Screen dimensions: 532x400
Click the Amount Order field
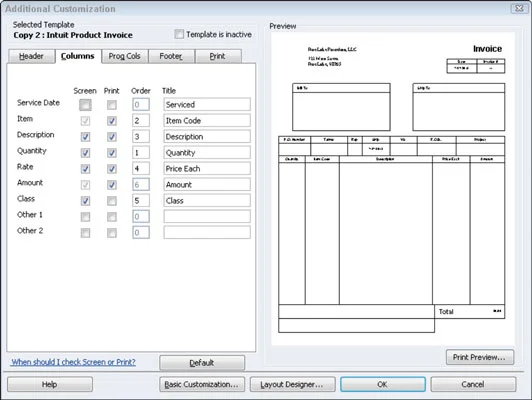pyautogui.click(x=141, y=184)
